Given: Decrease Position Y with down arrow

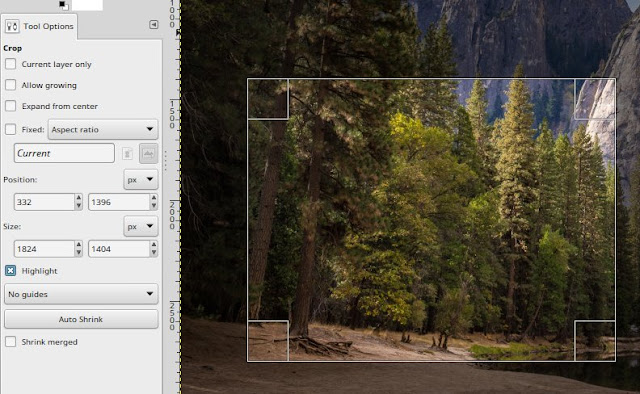Looking at the screenshot, I should coord(154,206).
